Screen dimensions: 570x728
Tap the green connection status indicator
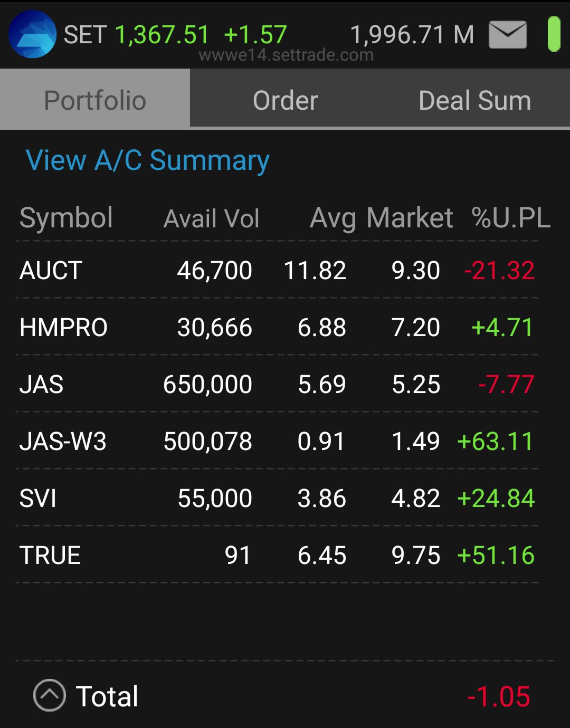tap(554, 34)
